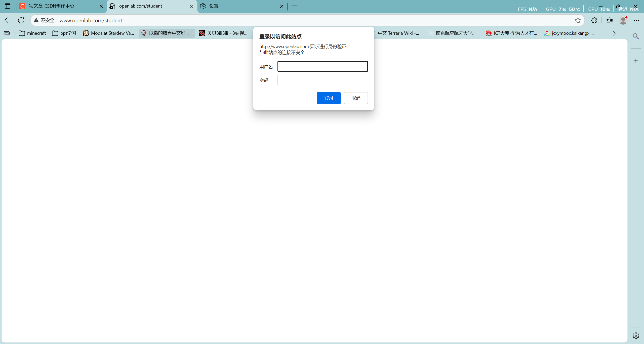Click the browser back arrow
Screen dimensions: 644x344
8,20
